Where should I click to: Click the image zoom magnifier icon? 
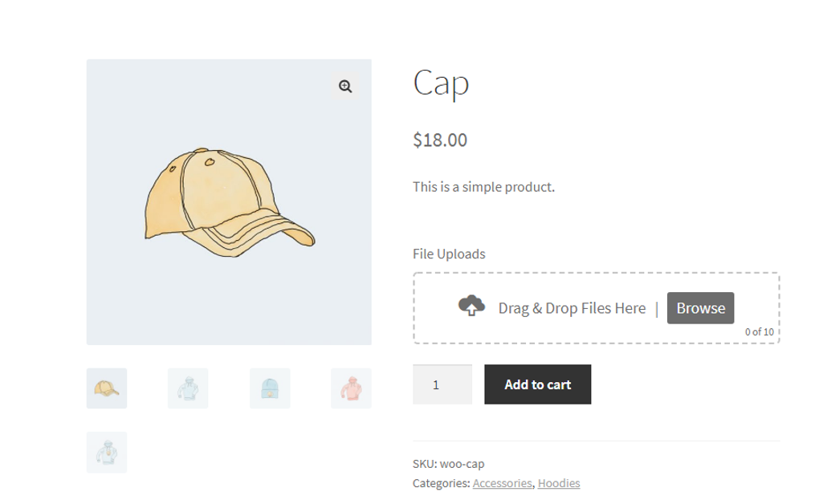(x=346, y=86)
